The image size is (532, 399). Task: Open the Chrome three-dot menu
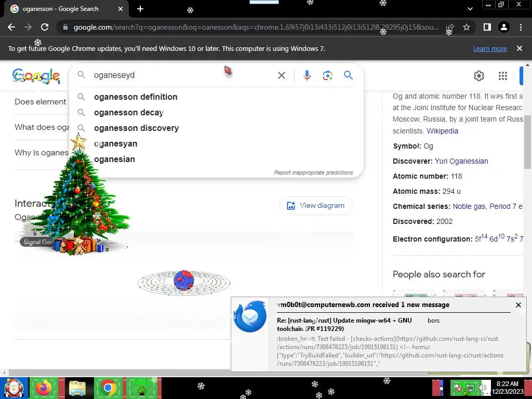521,27
